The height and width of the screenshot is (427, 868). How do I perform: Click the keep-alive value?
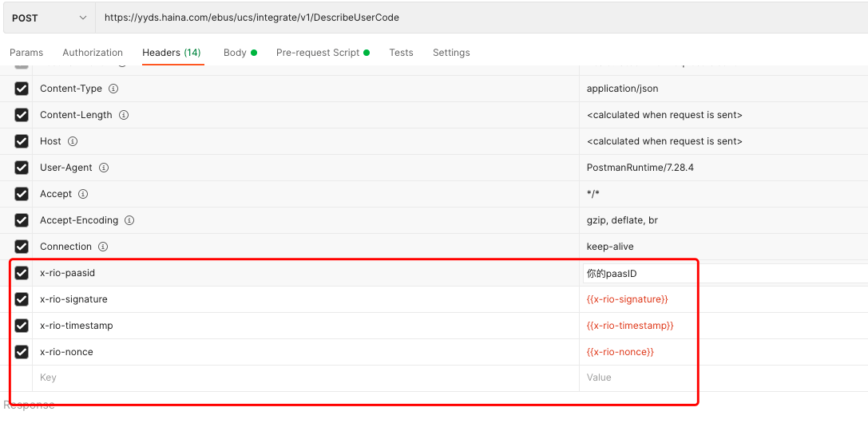coord(610,247)
